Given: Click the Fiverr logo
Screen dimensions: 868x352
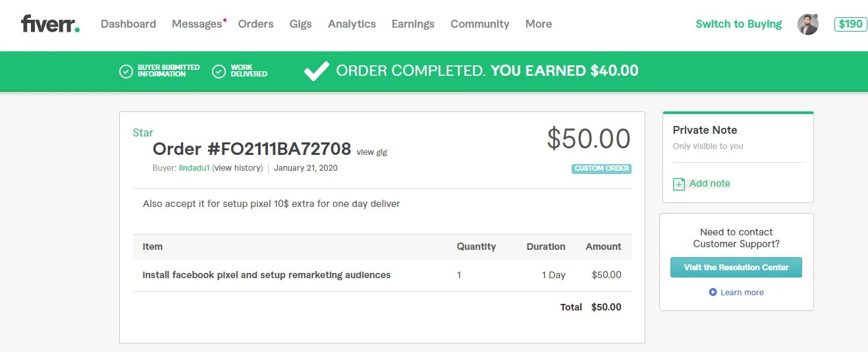Looking at the screenshot, I should click(50, 24).
